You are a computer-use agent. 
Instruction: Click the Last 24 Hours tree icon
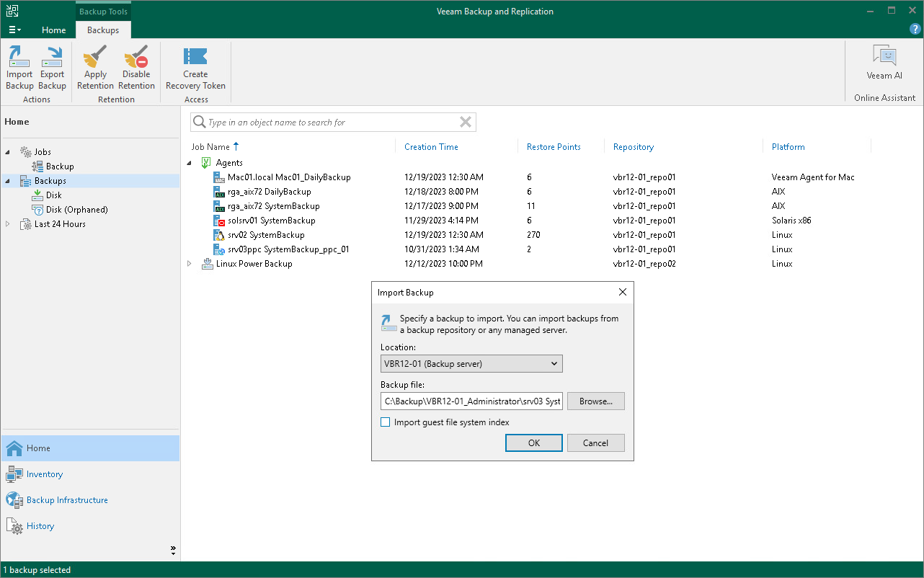point(26,224)
